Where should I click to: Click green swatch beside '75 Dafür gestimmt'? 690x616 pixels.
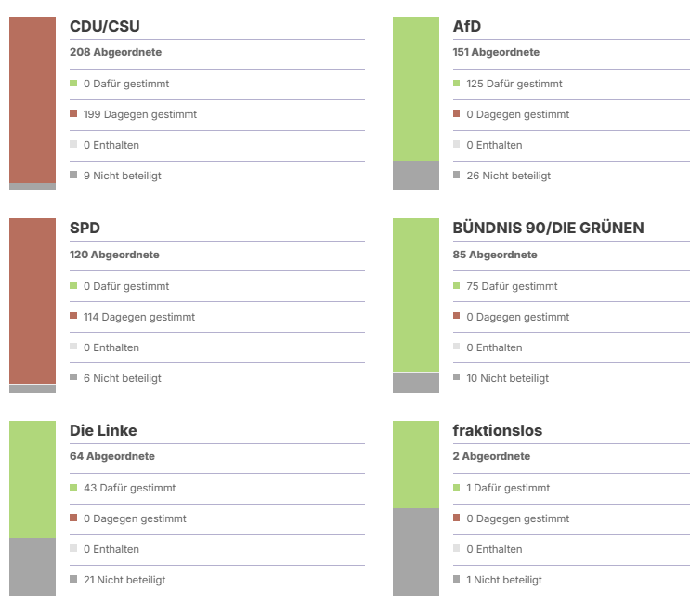457,286
